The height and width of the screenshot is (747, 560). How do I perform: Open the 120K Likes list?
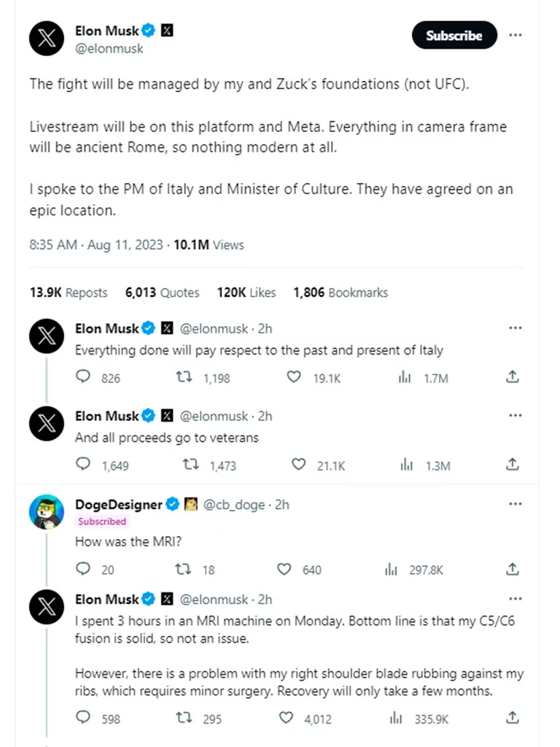246,293
